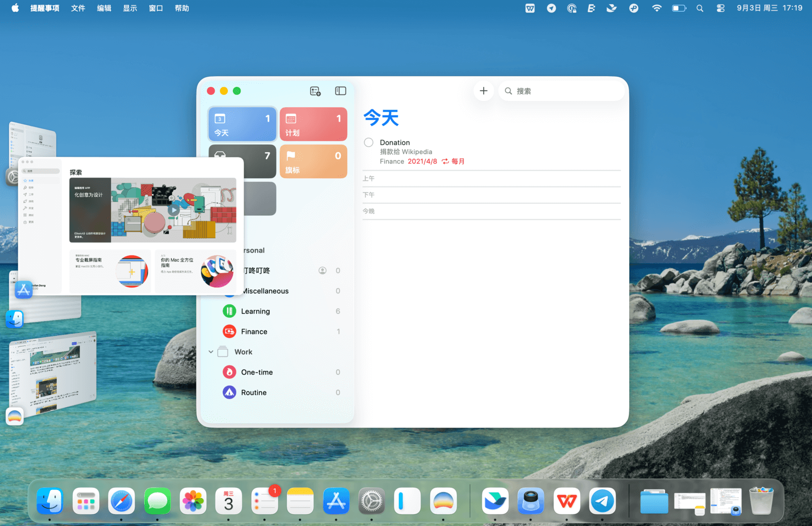Click the 2021/4/8 due date
812x526 pixels.
[x=422, y=161]
